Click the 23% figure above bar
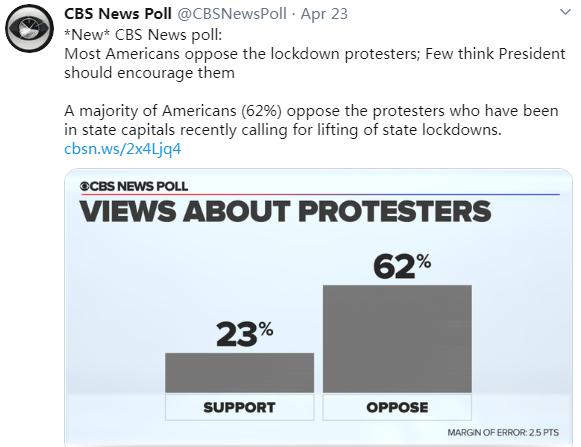Viewport: 581px width, 447px height. pos(245,334)
